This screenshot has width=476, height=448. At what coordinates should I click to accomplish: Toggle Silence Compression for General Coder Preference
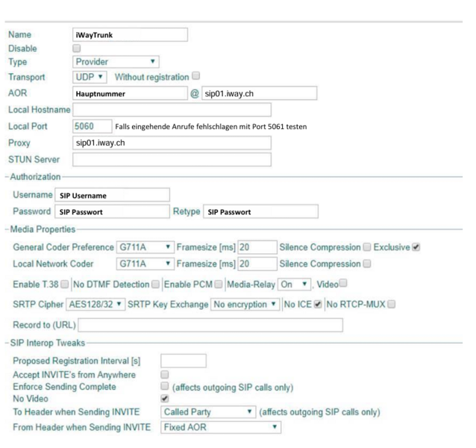[367, 247]
